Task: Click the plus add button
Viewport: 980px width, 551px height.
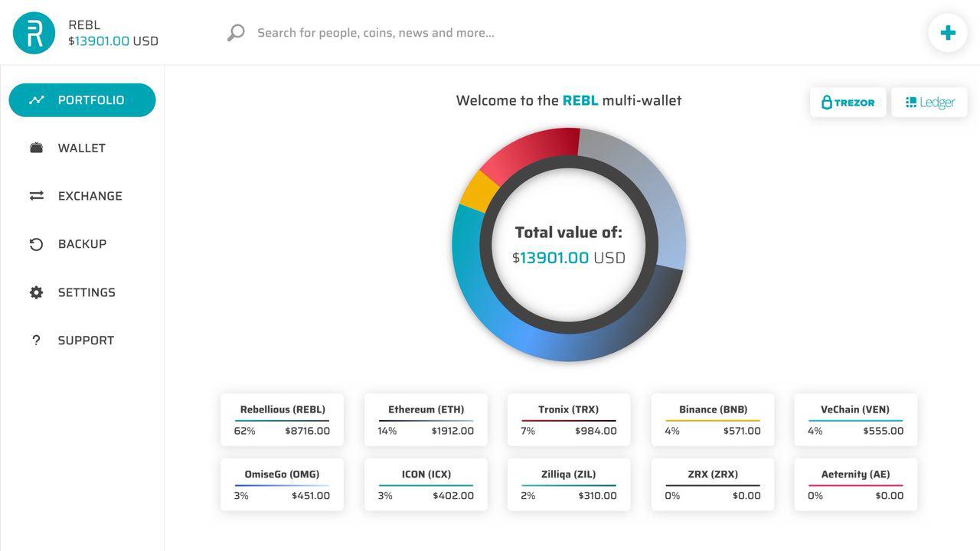Action: point(948,33)
